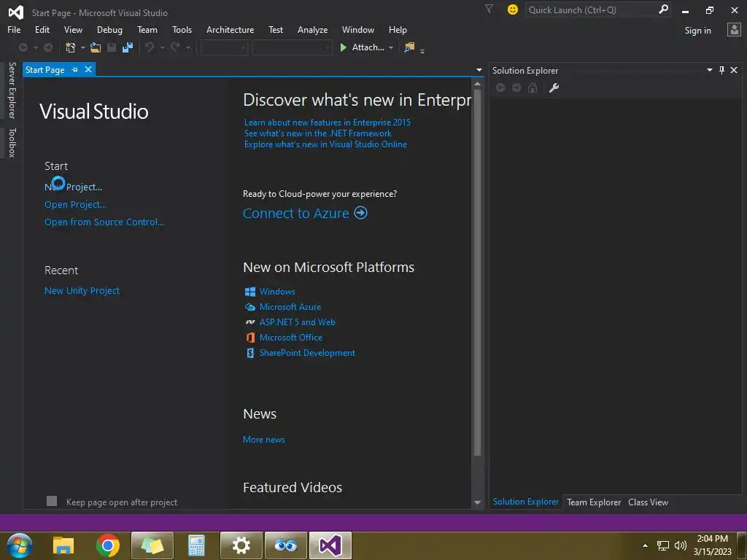Switch to the Team Explorer tab
This screenshot has height=560, width=747.
594,502
